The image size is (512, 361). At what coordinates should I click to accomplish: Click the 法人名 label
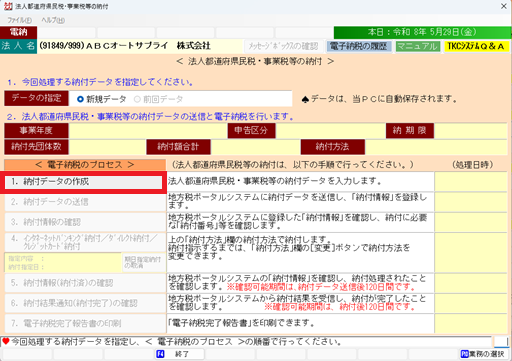(x=18, y=46)
